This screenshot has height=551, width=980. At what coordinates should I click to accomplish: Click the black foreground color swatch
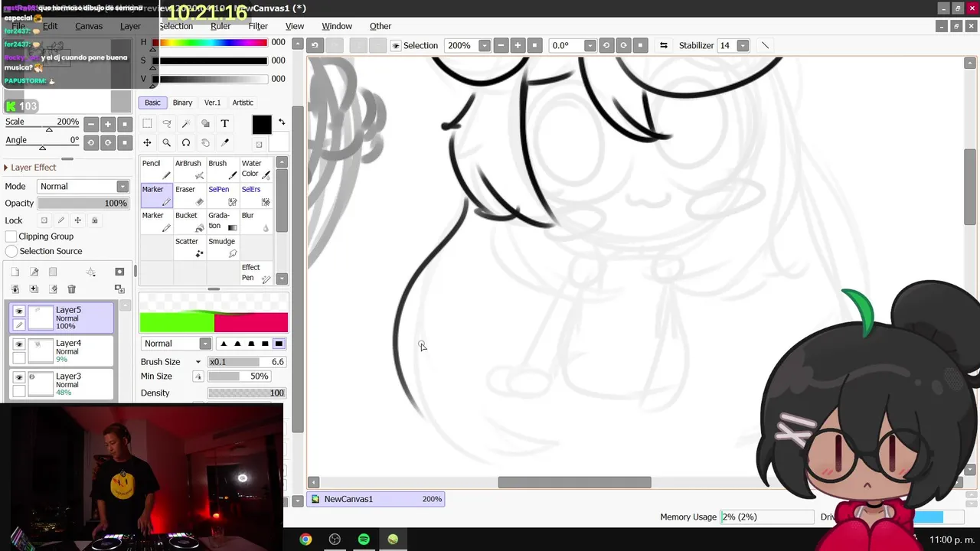point(262,124)
